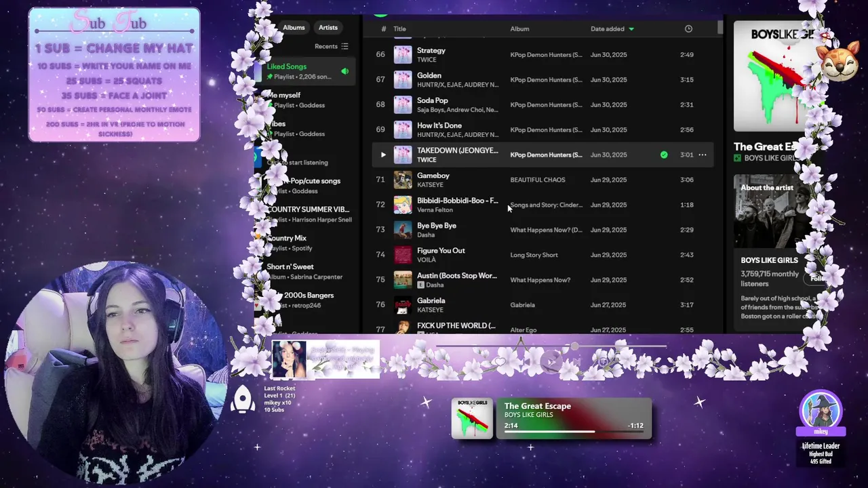This screenshot has width=868, height=488.
Task: Open the Country Mix playlist
Action: tap(307, 243)
